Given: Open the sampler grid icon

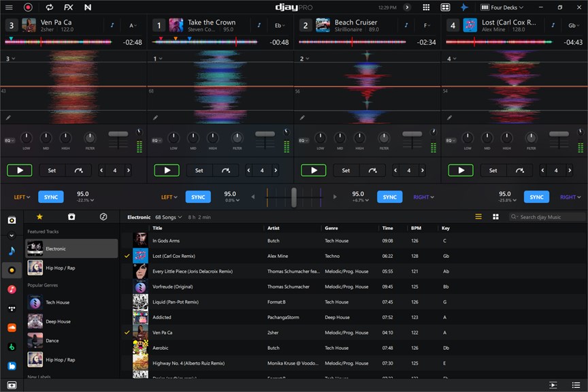Looking at the screenshot, I should coord(426,7).
